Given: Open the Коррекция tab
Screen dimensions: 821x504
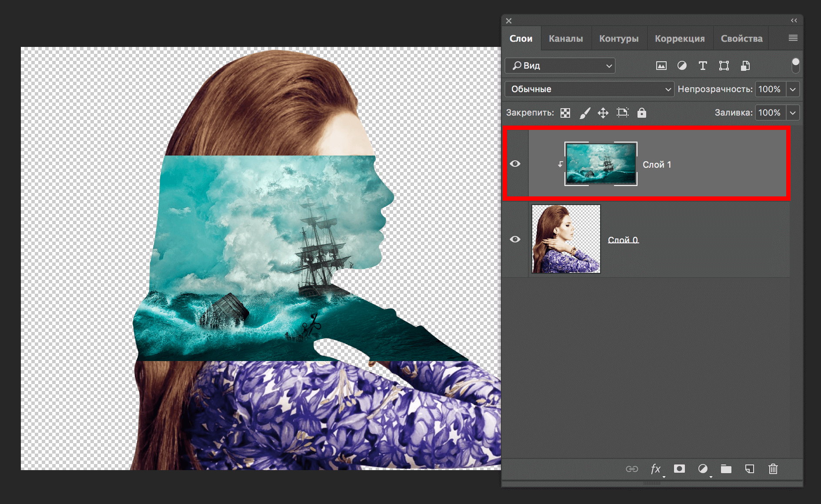Looking at the screenshot, I should click(680, 38).
